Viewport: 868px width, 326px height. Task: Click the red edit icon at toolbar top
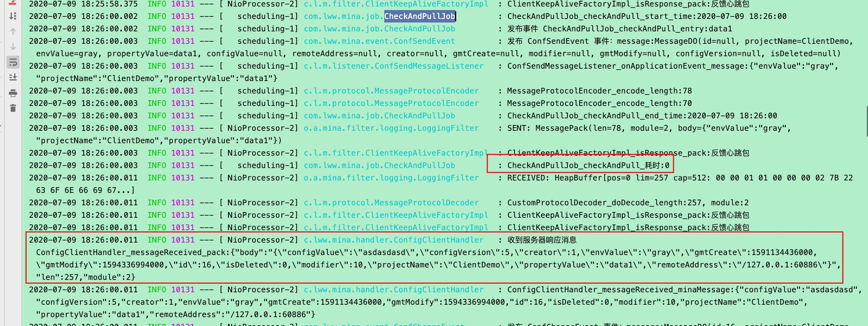coord(12,3)
